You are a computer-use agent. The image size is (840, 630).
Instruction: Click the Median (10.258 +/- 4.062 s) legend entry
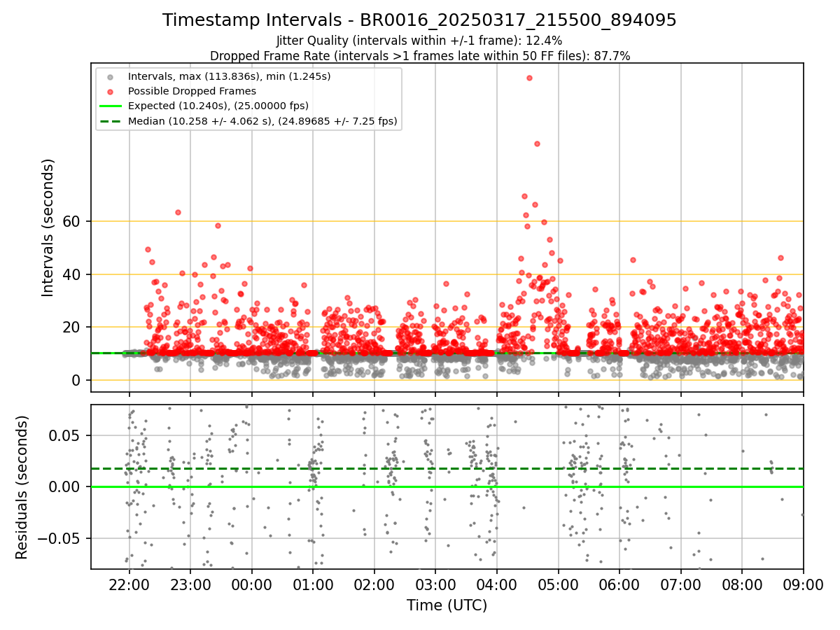[262, 121]
